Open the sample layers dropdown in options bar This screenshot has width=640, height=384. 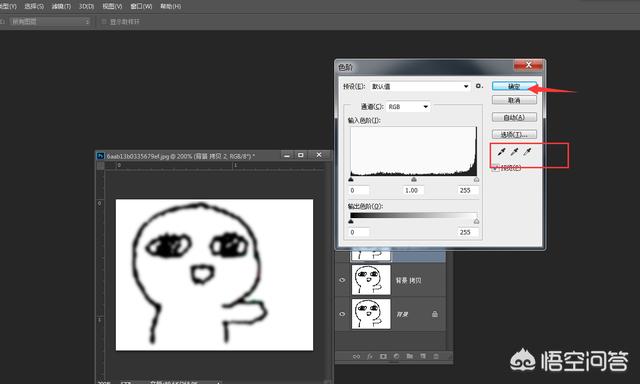click(x=50, y=21)
